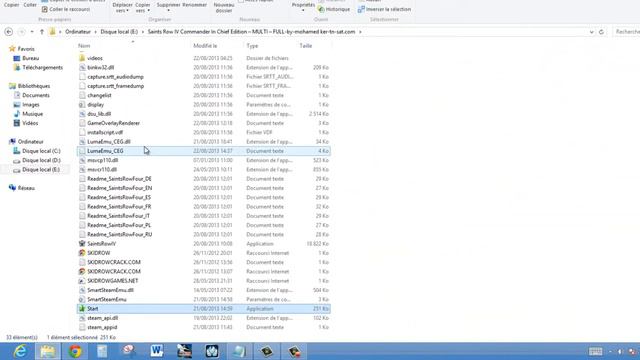Open the videos folder
Viewport: 640px width, 360px height.
pos(95,58)
